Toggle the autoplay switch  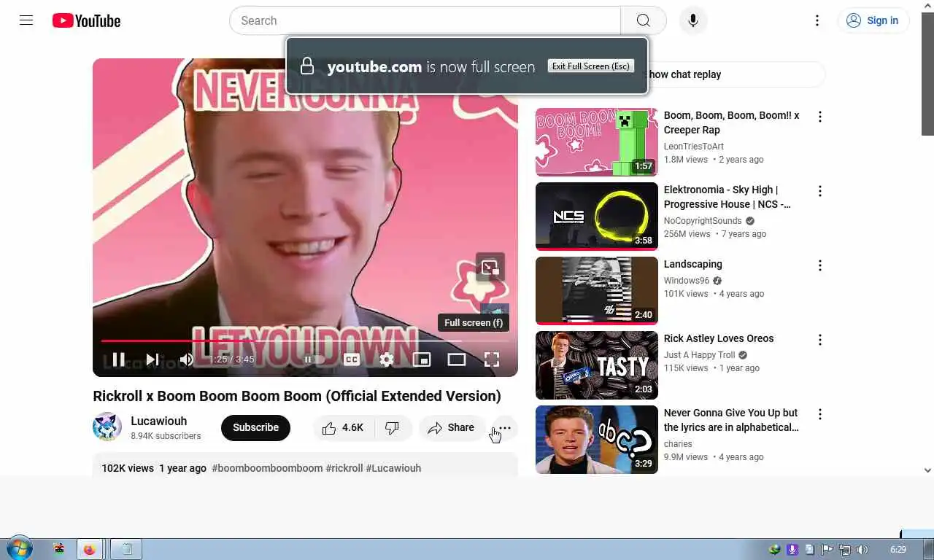pyautogui.click(x=314, y=359)
